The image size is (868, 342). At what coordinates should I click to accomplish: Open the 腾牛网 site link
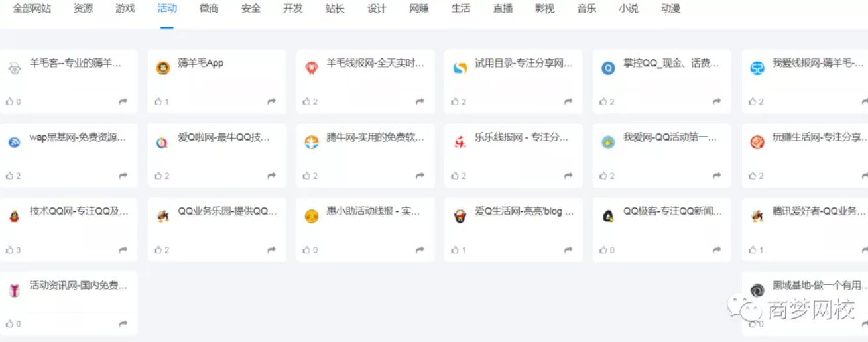tap(375, 138)
